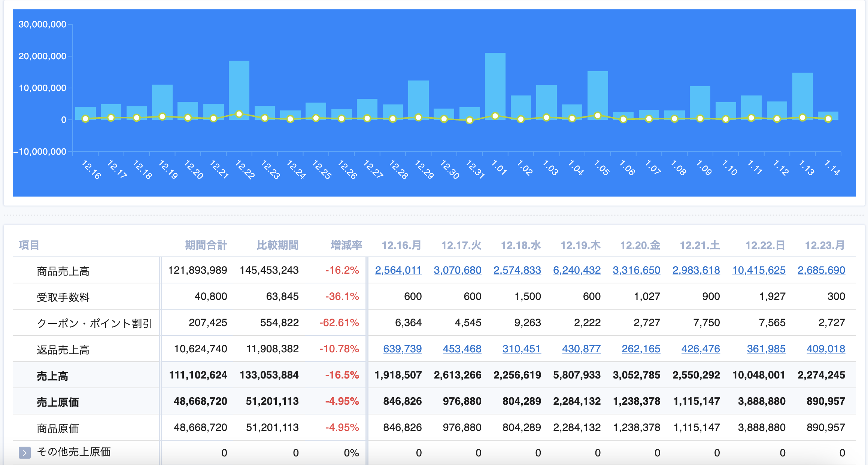The image size is (868, 465).
Task: Select the 1.13 bar in chart
Action: [x=802, y=96]
